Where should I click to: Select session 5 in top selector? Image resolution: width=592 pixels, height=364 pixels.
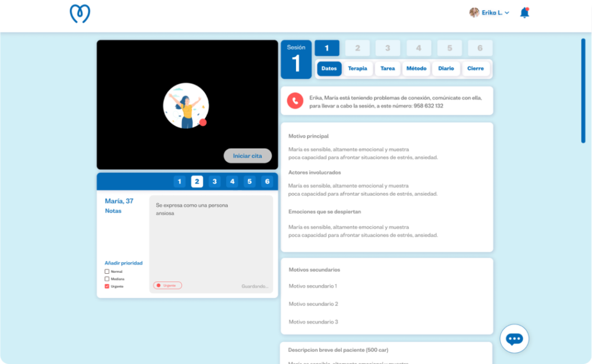pyautogui.click(x=450, y=48)
